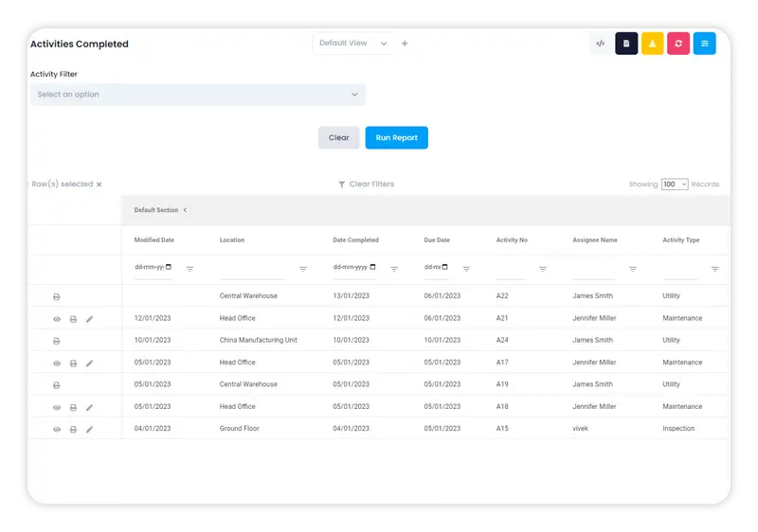The width and height of the screenshot is (758, 532).
Task: Print the A19 Central Warehouse row
Action: tap(57, 385)
